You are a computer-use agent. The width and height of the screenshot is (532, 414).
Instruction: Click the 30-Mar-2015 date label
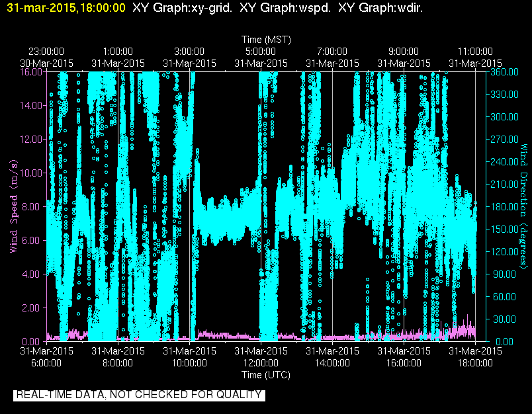point(46,63)
